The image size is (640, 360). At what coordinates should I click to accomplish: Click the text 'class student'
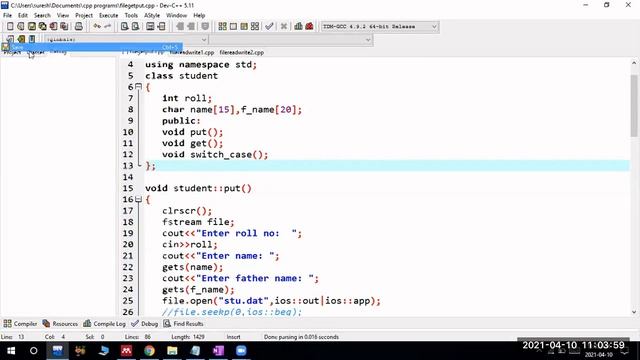(x=182, y=76)
